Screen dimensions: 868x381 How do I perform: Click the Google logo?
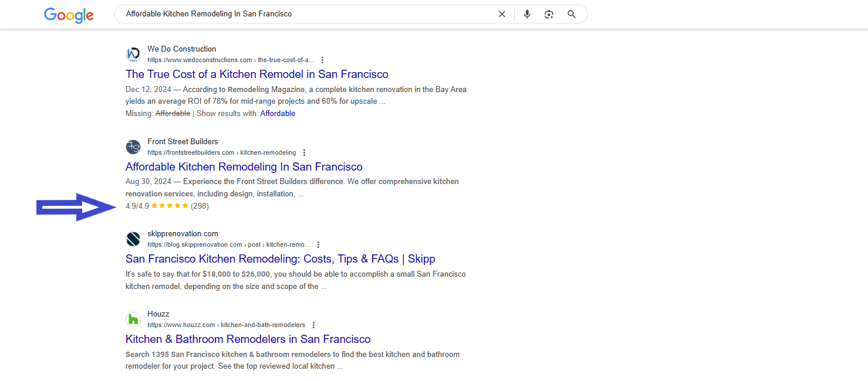pos(69,15)
